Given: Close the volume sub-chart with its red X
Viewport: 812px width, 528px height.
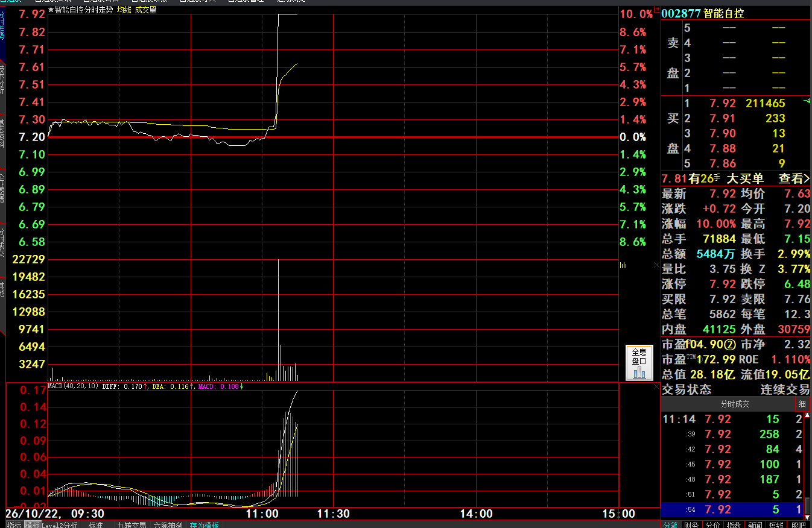Looking at the screenshot, I should [657, 265].
